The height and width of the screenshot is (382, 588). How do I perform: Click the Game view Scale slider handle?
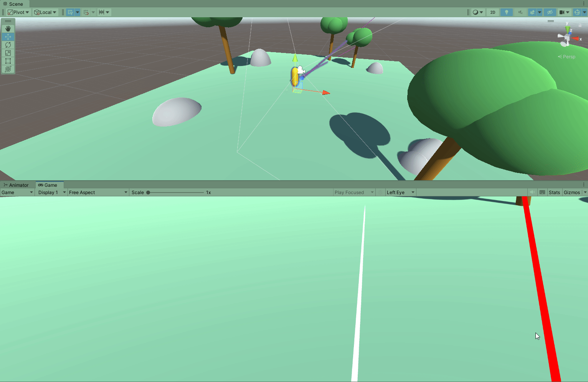pyautogui.click(x=148, y=193)
